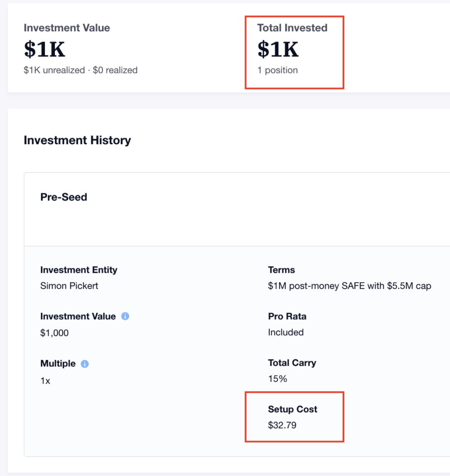Select the Total Invested $1K figure

[278, 49]
